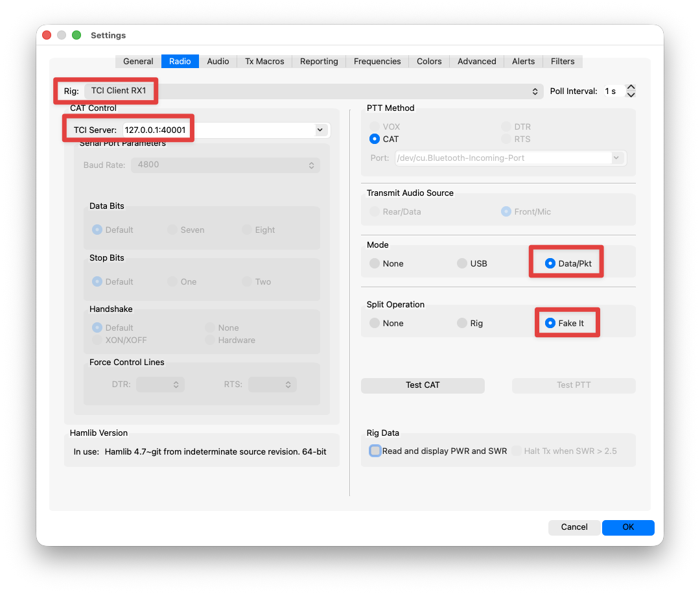Select Default stop bits option
This screenshot has height=594, width=700.
(x=113, y=281)
